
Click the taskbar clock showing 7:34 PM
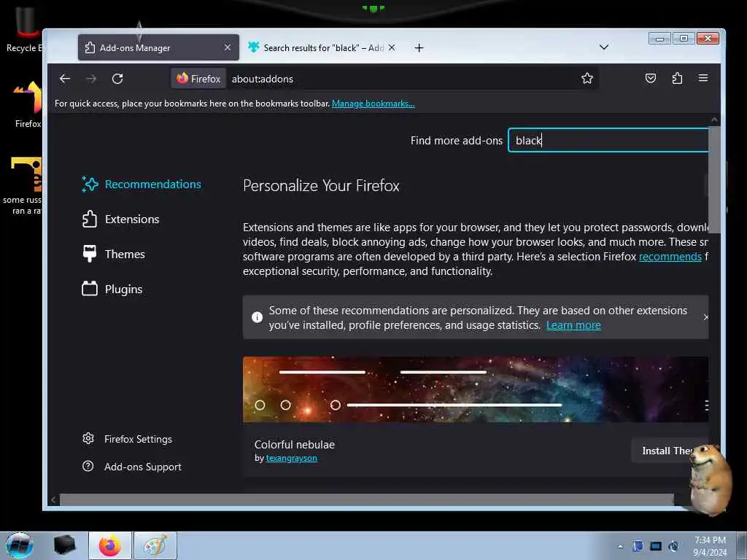[x=710, y=545]
